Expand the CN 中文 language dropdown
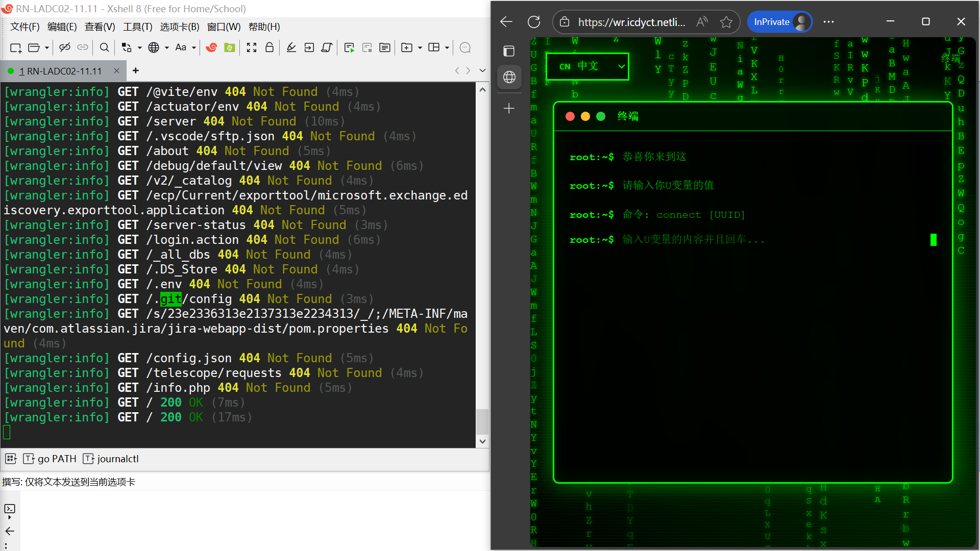Viewport: 980px width, 551px height. click(x=587, y=66)
